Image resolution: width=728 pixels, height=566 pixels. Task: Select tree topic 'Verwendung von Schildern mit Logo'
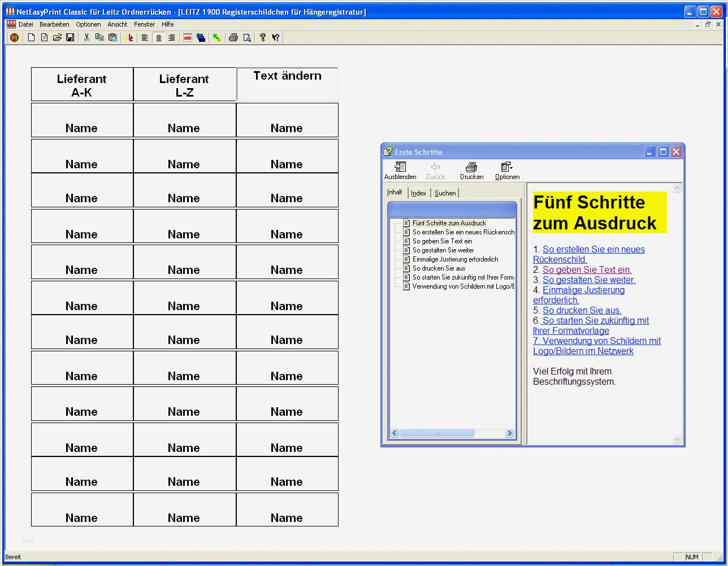[x=463, y=286]
